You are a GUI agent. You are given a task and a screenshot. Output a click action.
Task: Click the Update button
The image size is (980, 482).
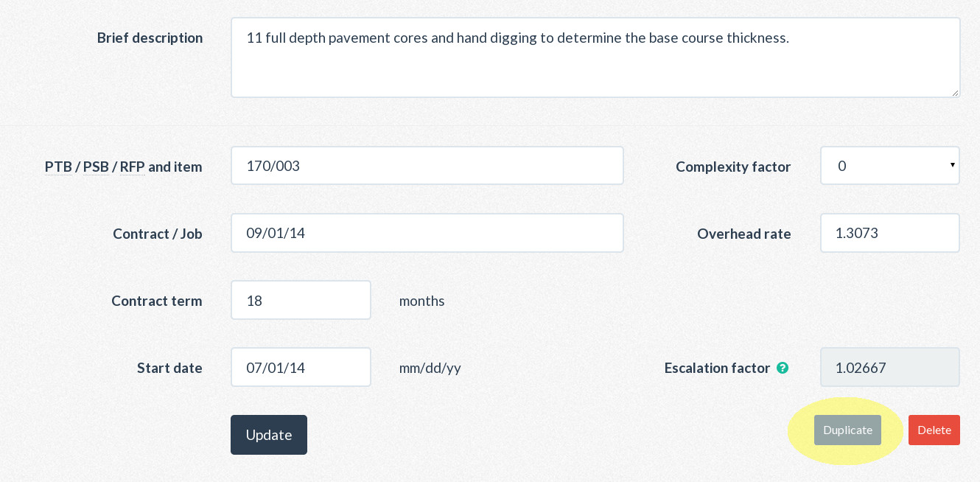click(269, 435)
